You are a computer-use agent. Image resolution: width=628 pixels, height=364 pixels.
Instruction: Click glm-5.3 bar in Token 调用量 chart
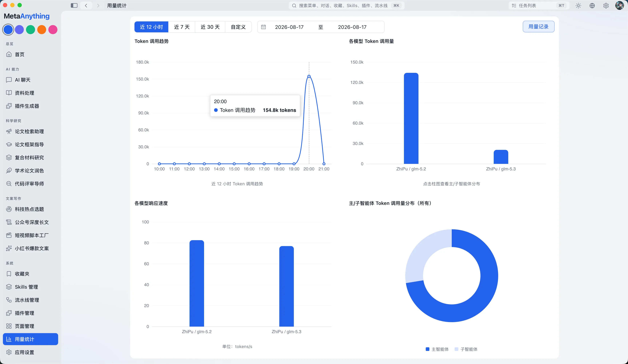tap(501, 157)
